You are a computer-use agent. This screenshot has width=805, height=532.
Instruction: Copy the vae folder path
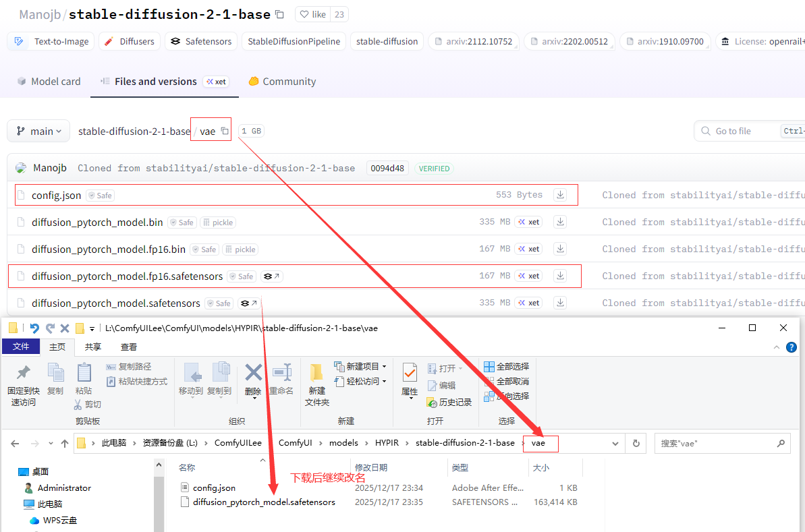click(x=225, y=131)
